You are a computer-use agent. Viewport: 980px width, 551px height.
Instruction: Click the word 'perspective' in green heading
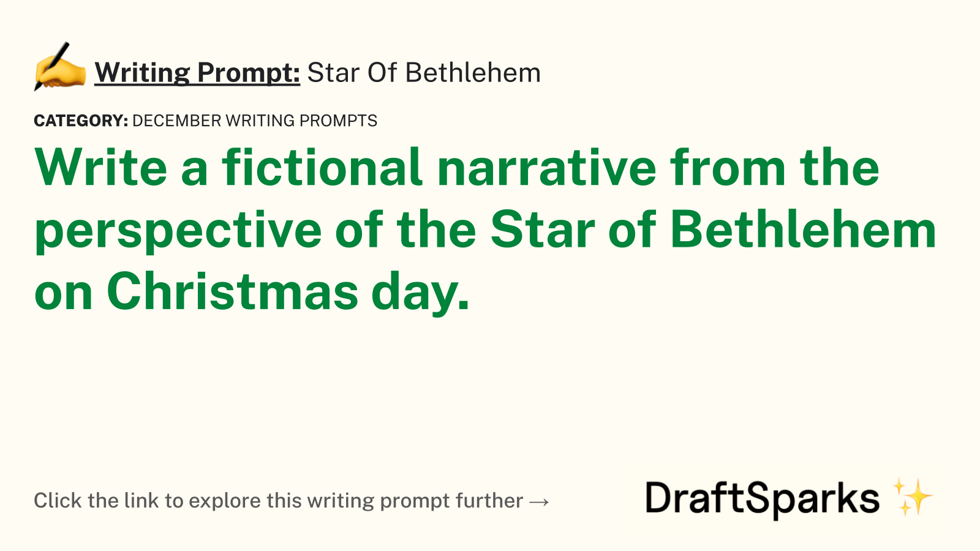pyautogui.click(x=178, y=233)
